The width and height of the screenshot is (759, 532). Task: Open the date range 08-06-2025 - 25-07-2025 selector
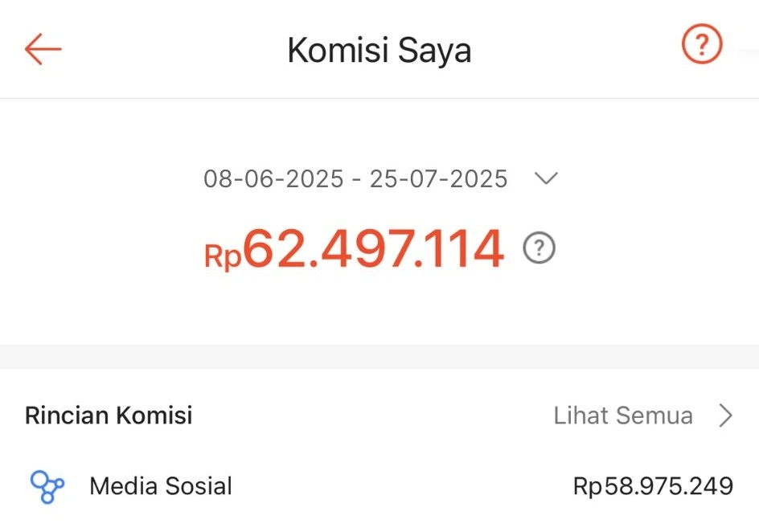tap(355, 178)
